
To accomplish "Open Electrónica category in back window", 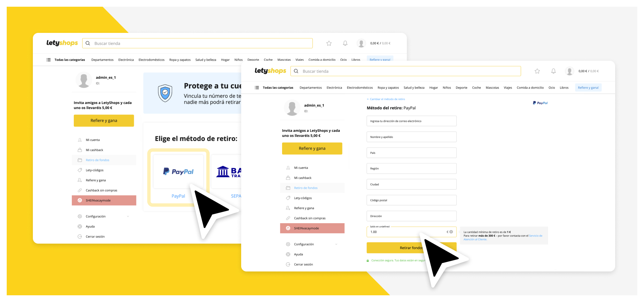I will [126, 60].
